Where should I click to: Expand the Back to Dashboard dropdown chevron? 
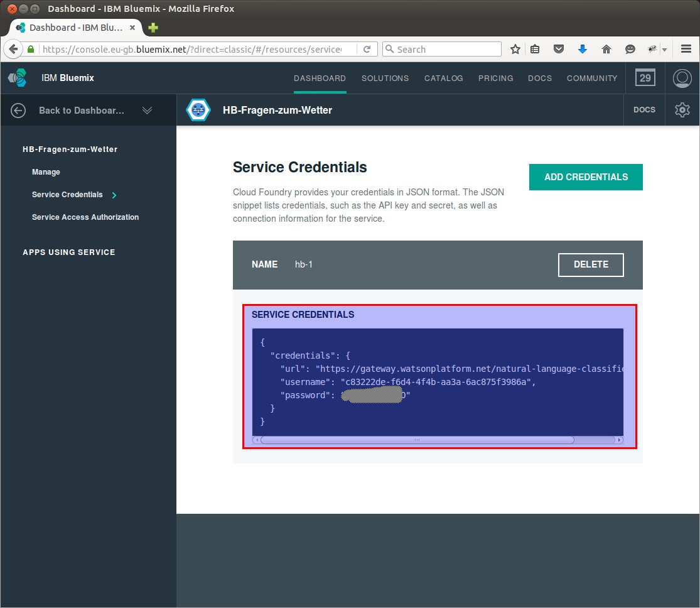pos(148,111)
